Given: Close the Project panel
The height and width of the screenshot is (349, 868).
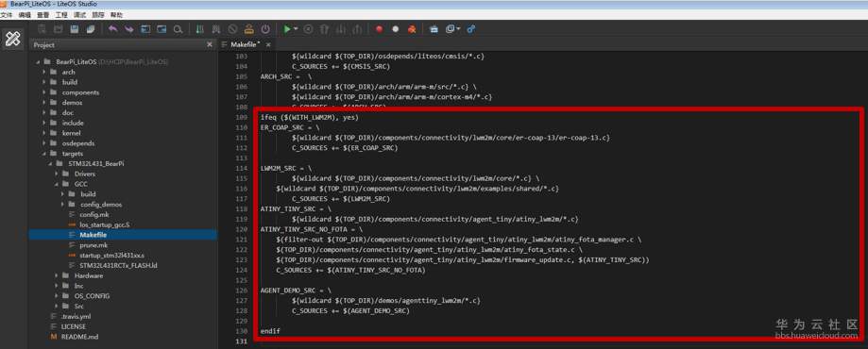Looking at the screenshot, I should coord(210,44).
